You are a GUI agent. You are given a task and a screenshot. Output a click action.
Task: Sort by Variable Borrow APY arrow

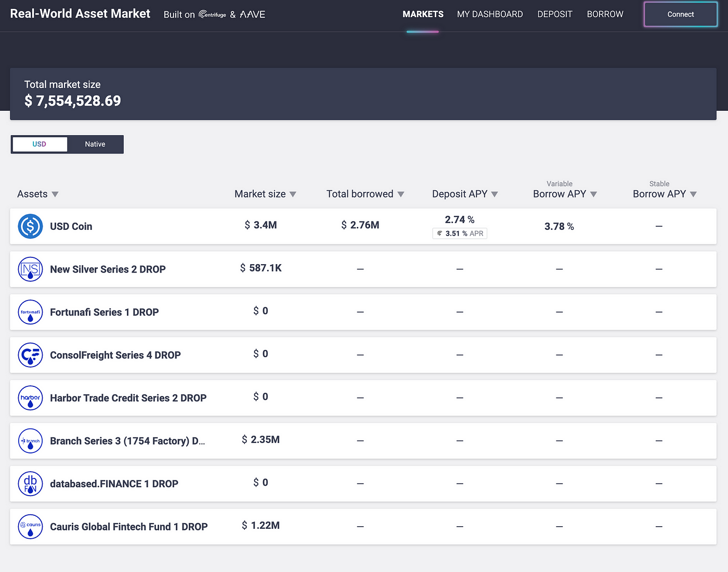point(593,194)
